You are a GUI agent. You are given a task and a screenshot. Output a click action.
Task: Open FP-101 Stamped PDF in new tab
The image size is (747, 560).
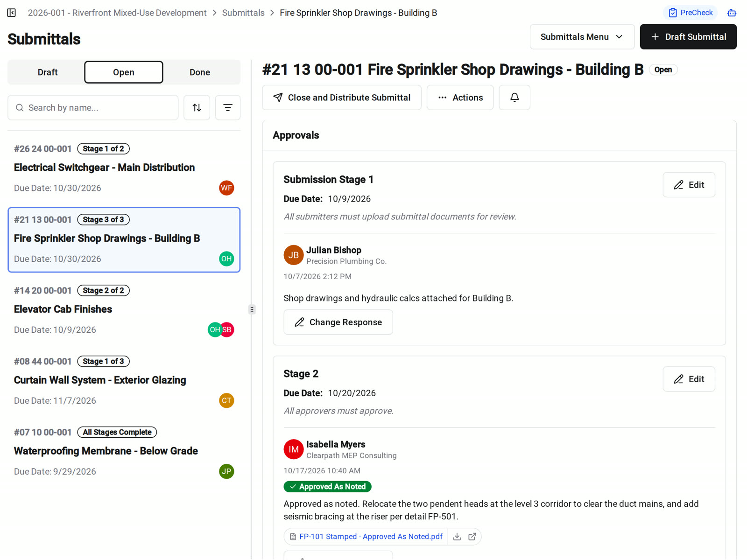472,537
